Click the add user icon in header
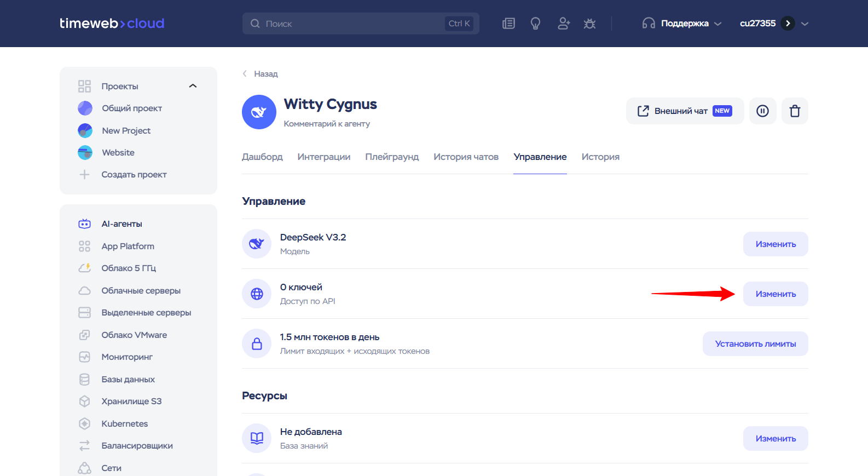Viewport: 868px width, 476px height. [x=564, y=24]
